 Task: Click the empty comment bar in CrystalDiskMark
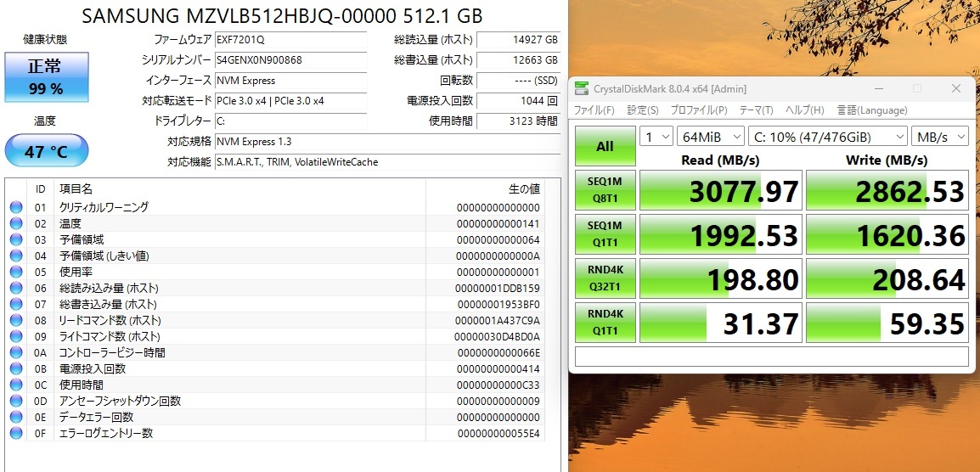tap(771, 357)
